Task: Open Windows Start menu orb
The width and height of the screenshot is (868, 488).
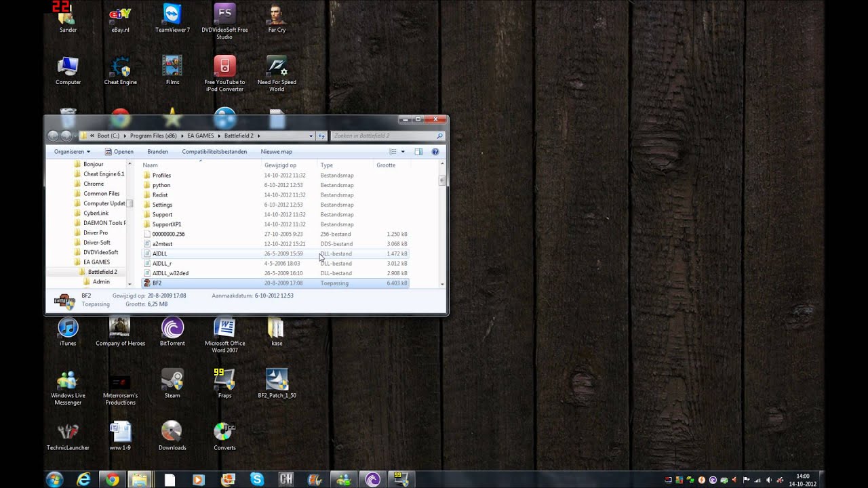Action: click(x=54, y=480)
